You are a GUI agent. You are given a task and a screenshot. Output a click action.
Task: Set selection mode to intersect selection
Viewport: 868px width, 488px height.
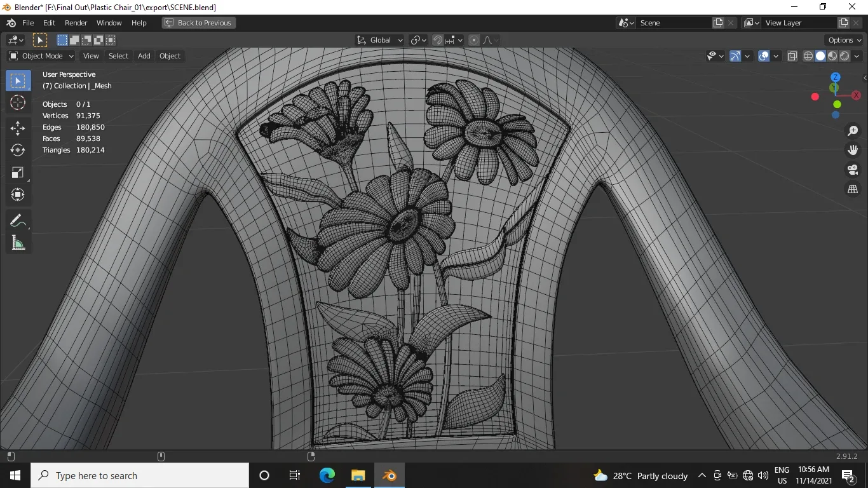tap(111, 40)
